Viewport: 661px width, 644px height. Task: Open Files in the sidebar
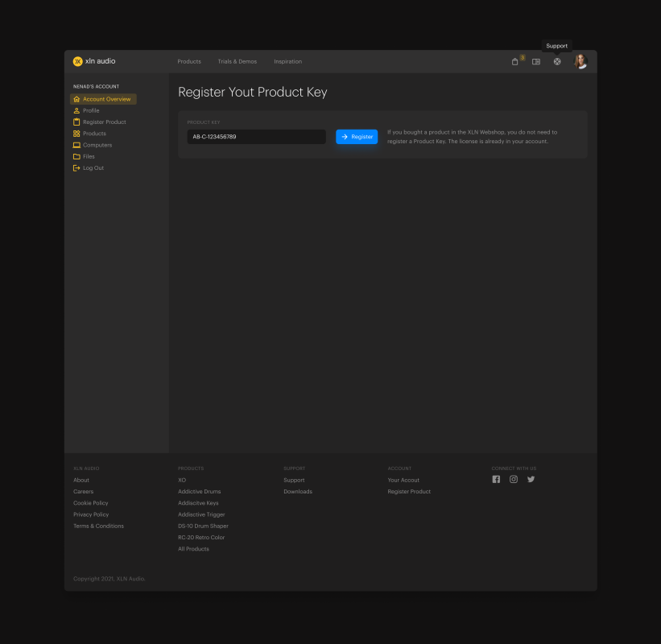point(89,156)
